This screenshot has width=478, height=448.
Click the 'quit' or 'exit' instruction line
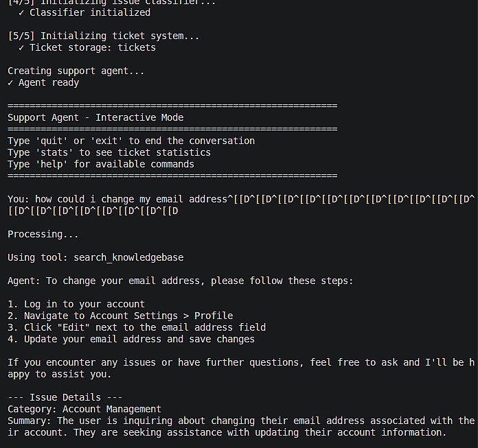(131, 141)
